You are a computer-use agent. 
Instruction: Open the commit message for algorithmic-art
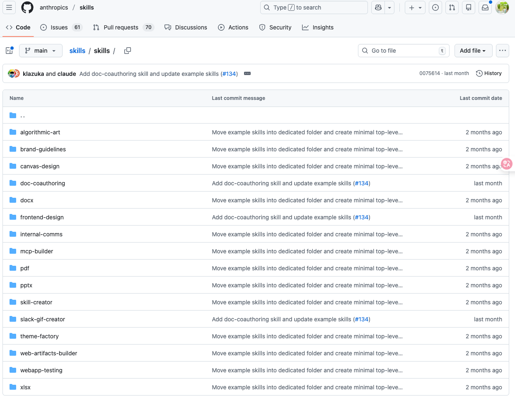coord(307,132)
